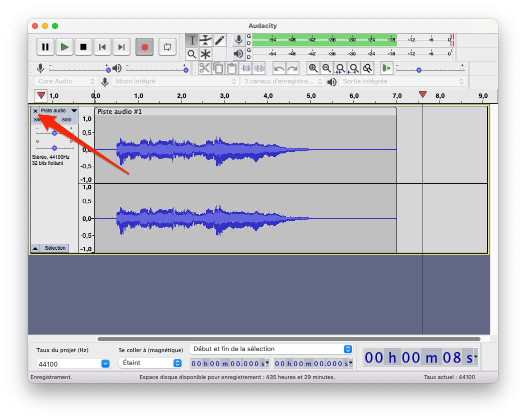526x420 pixels.
Task: Pause the recording
Action: 45,47
